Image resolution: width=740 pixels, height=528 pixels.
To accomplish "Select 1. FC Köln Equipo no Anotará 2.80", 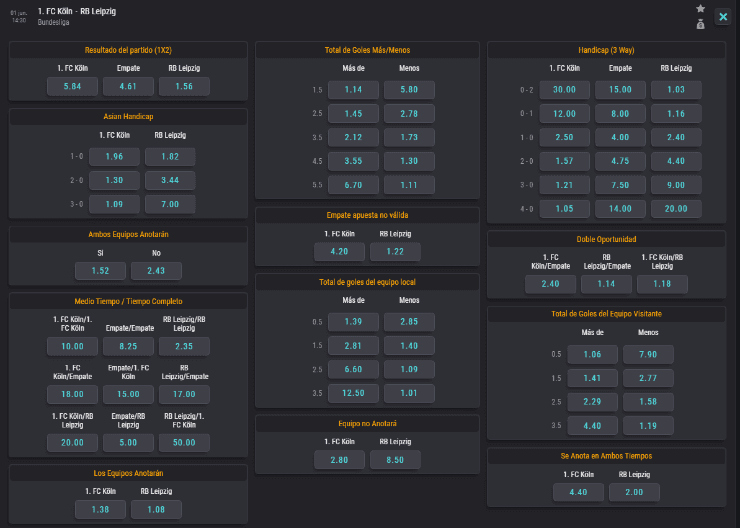I will tap(340, 460).
